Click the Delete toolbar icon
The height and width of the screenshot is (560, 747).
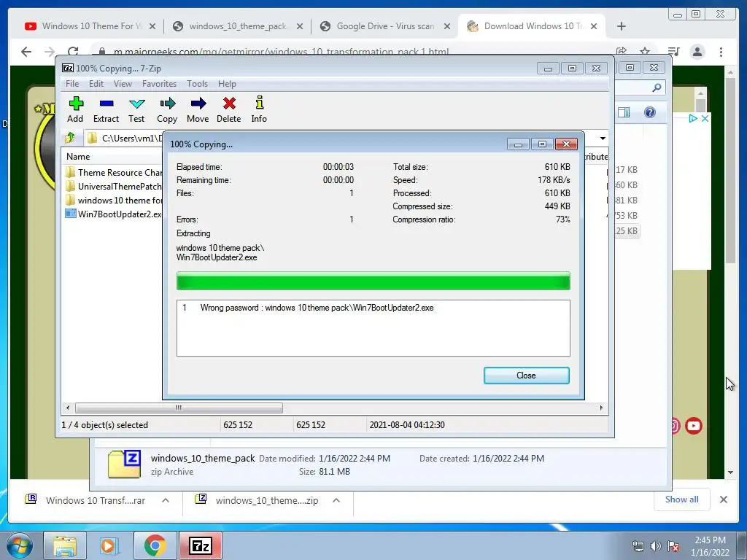(228, 109)
